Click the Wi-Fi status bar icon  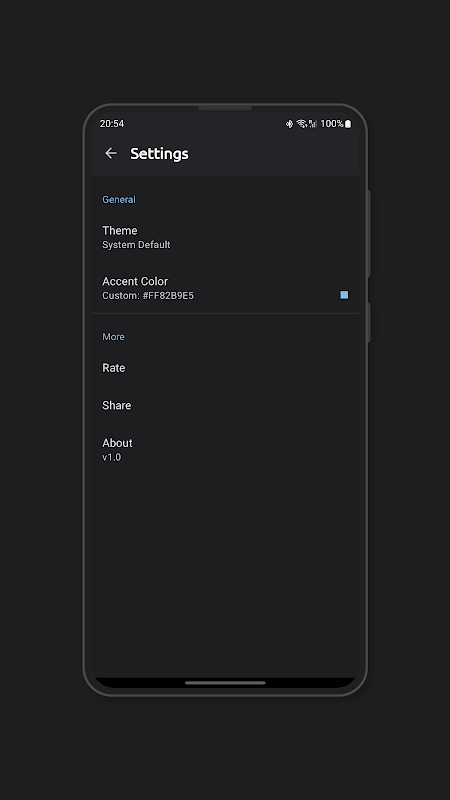[x=302, y=123]
